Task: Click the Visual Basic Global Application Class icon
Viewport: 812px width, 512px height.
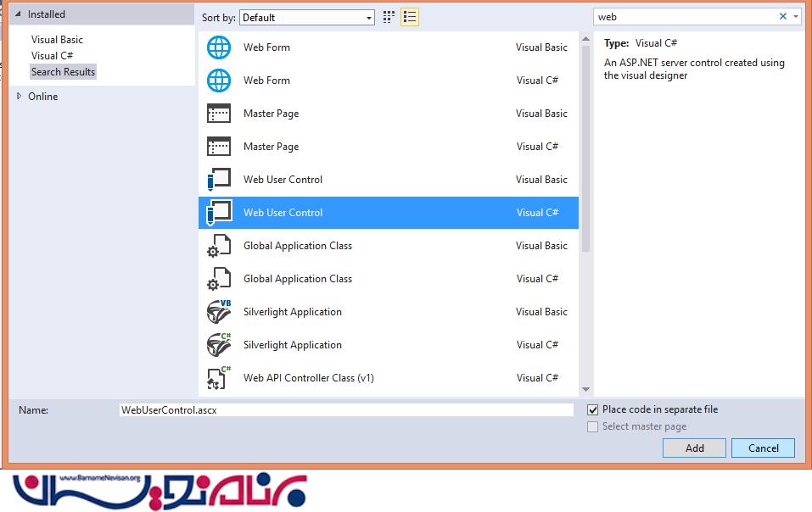Action: tap(219, 246)
